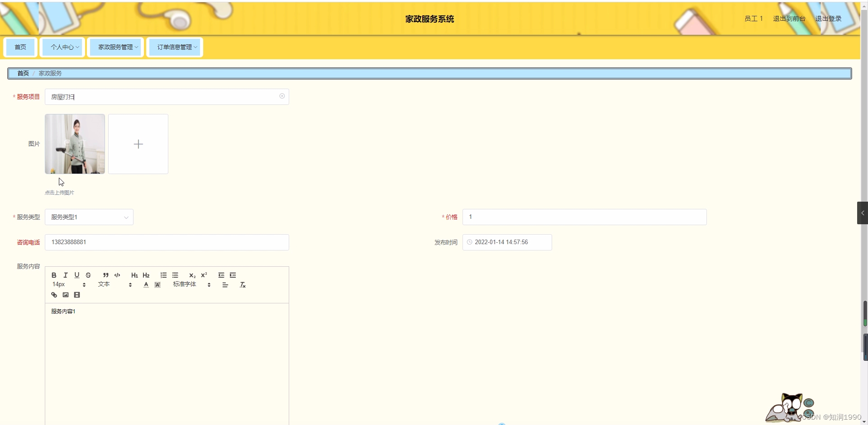Insert an image into the editor
The height and width of the screenshot is (425, 868).
point(65,294)
